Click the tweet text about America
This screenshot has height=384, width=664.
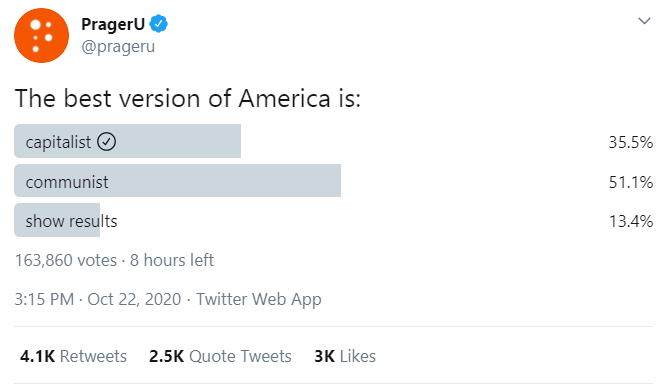click(x=188, y=98)
